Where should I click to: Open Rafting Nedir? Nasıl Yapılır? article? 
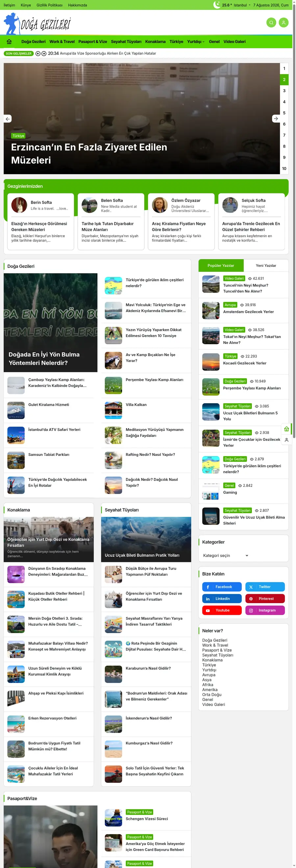(150, 455)
